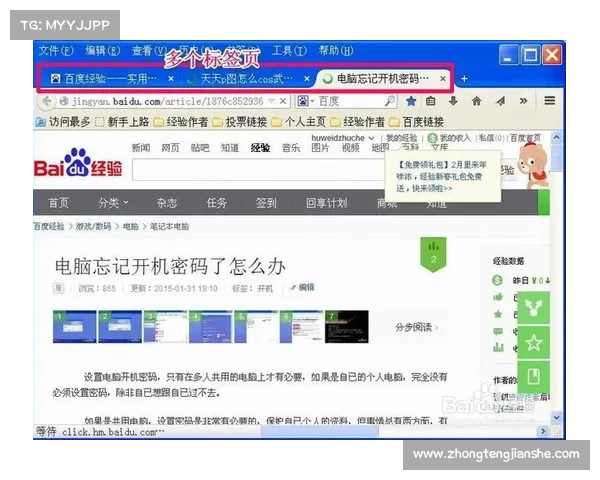The height and width of the screenshot is (480, 600).
Task: Open 杂志 in navigation bar
Action: tap(167, 203)
